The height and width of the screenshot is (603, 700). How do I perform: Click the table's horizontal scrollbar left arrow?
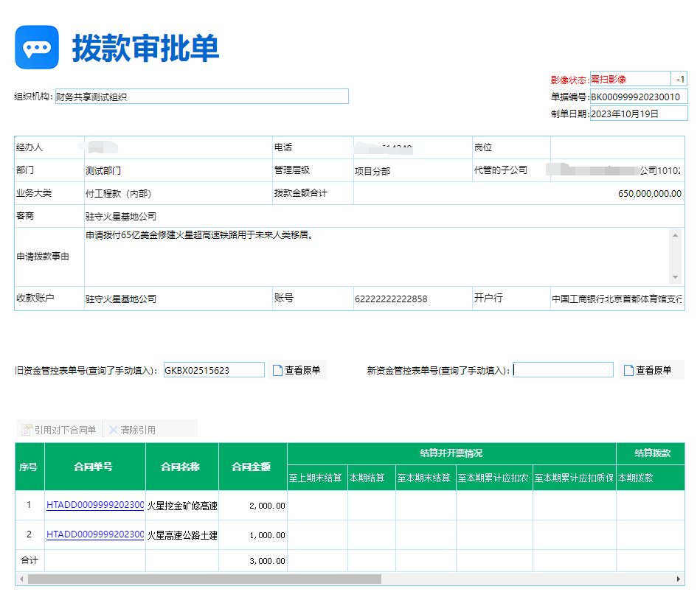tap(21, 579)
